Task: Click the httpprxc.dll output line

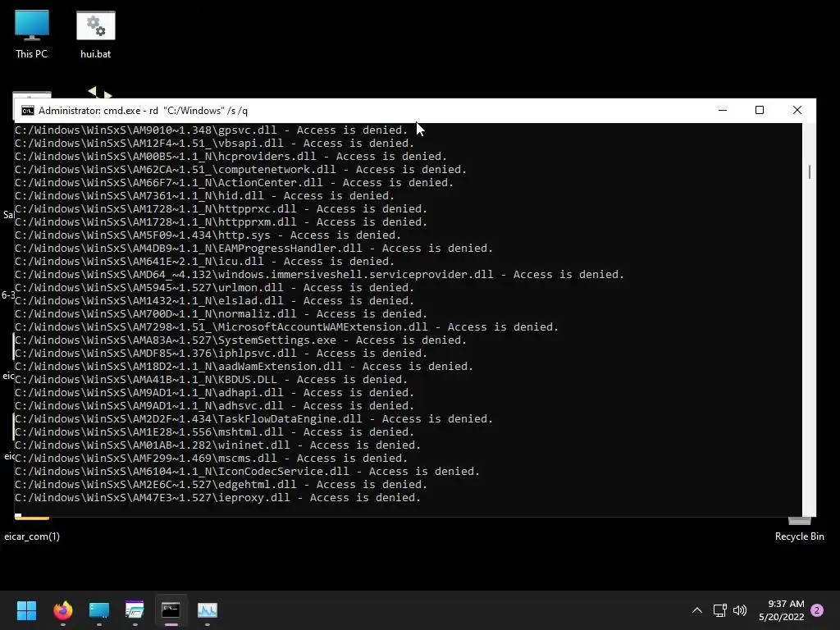Action: pos(221,209)
